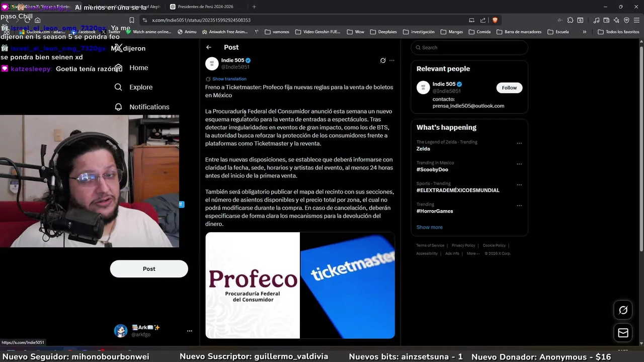Open Terms of Service footer link

pyautogui.click(x=430, y=245)
